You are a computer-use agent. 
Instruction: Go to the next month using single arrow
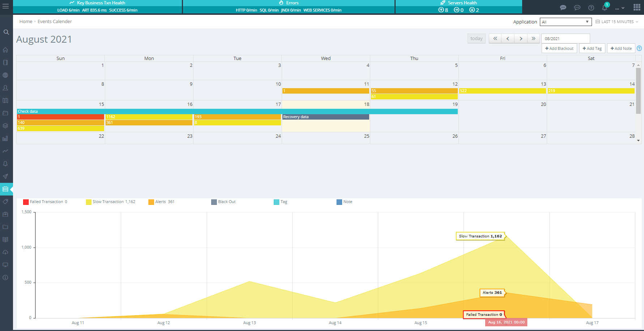pyautogui.click(x=521, y=39)
